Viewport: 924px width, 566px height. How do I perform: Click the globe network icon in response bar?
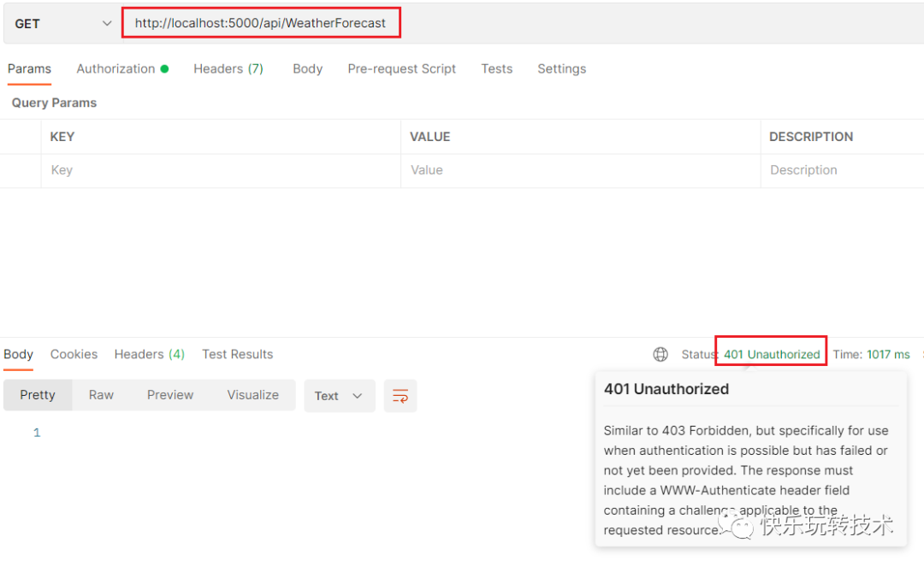coord(660,354)
